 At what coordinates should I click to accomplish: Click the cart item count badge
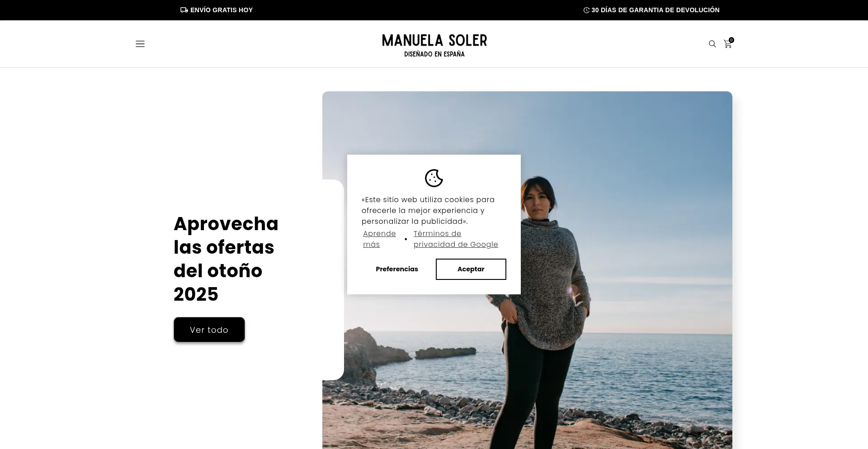[x=731, y=40]
